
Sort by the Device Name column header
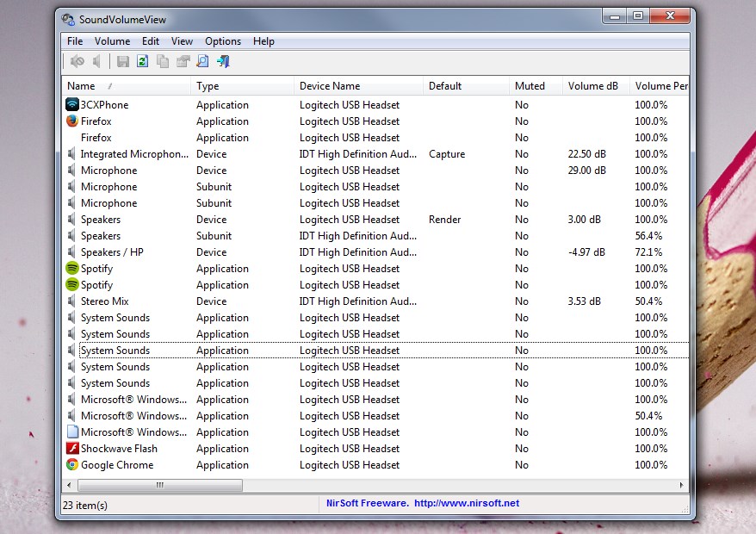[358, 86]
